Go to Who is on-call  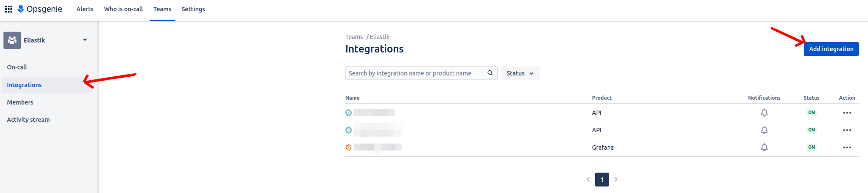click(x=123, y=9)
